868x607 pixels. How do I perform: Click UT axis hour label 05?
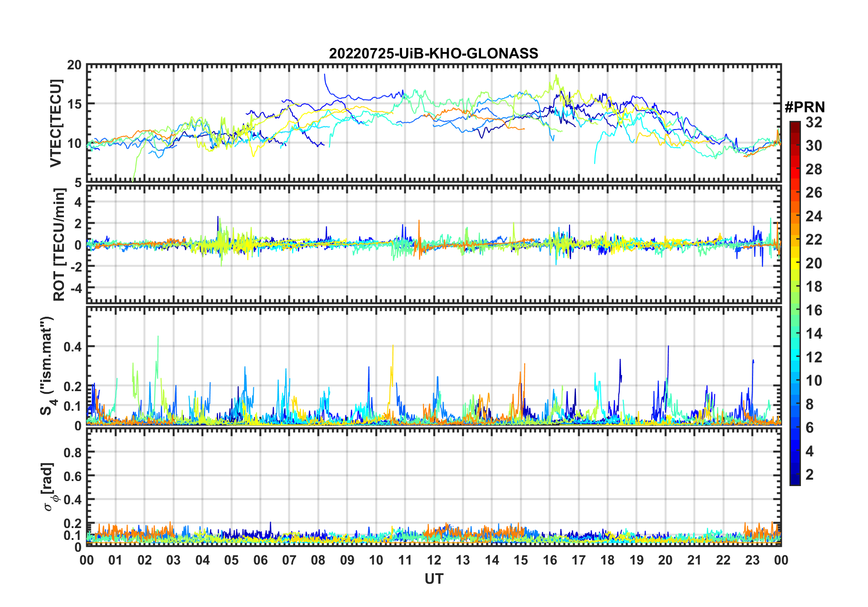pyautogui.click(x=231, y=560)
